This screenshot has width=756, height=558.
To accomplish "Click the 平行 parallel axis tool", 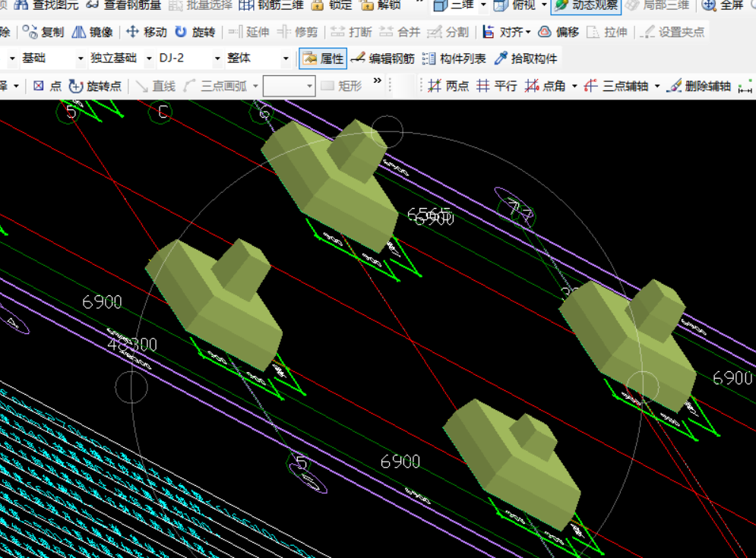I will point(497,87).
